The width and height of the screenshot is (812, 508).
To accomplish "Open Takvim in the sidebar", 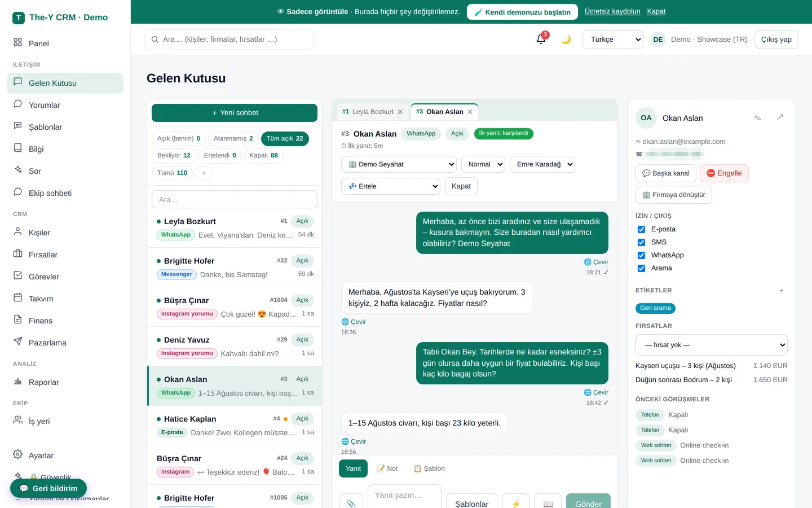I will click(x=65, y=299).
